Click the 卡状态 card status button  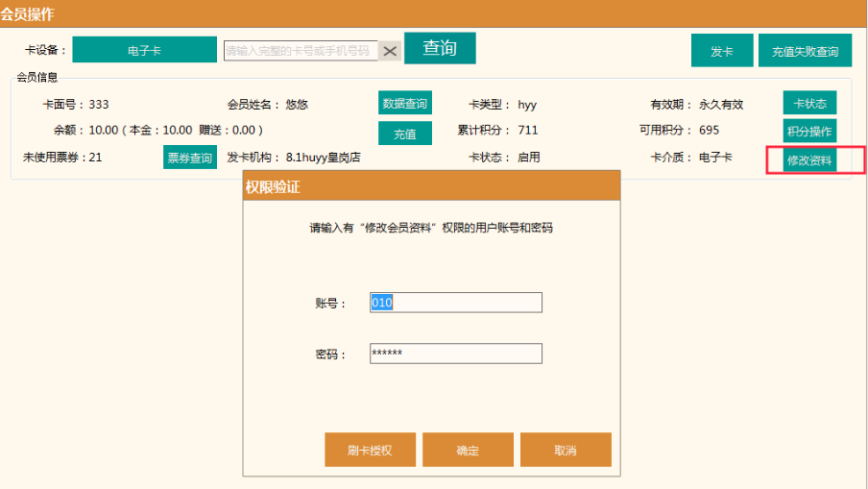[x=809, y=103]
